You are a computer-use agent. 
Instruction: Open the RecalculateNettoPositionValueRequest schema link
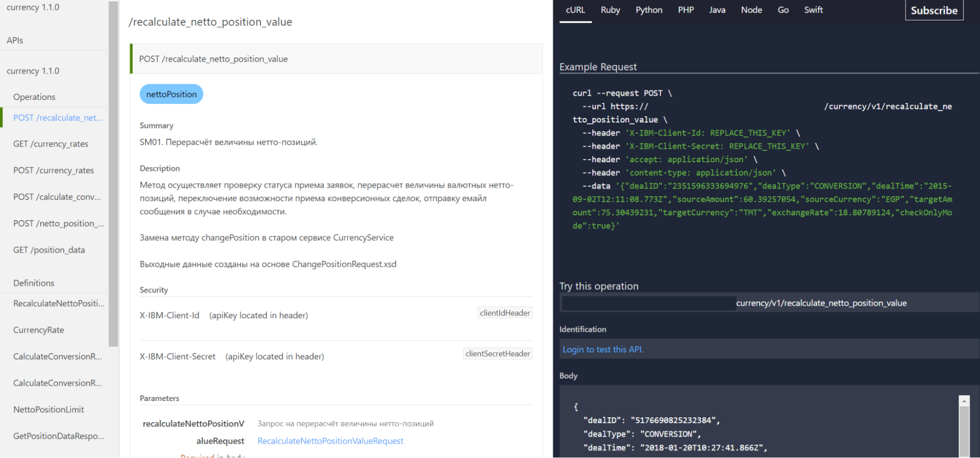point(330,441)
